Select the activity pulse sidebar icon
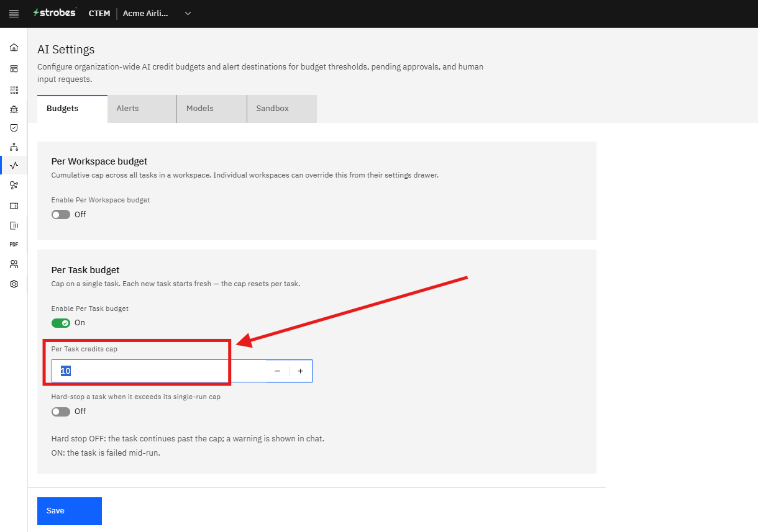 pos(14,165)
